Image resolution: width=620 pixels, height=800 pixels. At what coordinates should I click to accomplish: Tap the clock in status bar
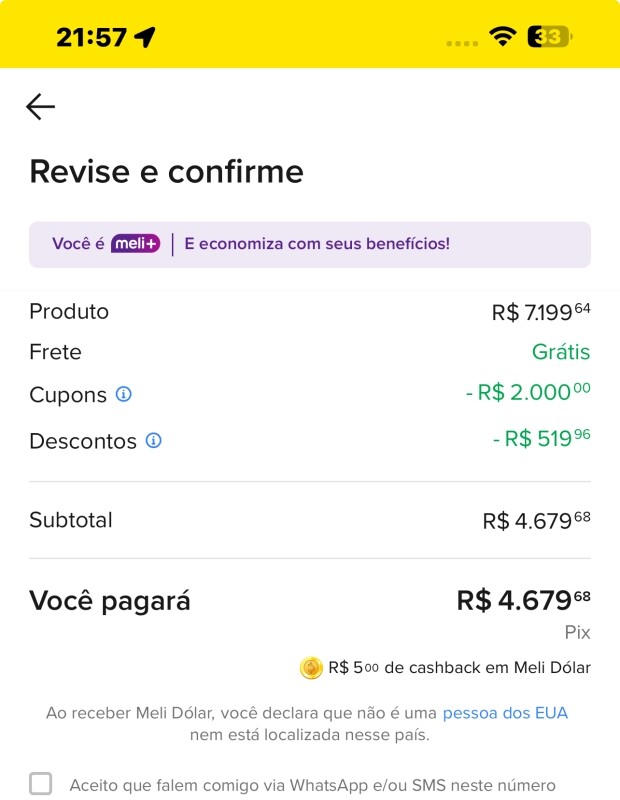pyautogui.click(x=91, y=37)
